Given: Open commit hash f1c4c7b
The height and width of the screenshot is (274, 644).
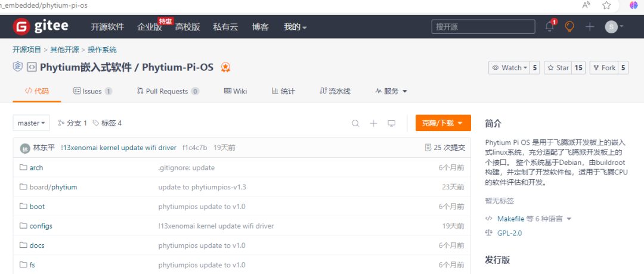Looking at the screenshot, I should [x=194, y=148].
